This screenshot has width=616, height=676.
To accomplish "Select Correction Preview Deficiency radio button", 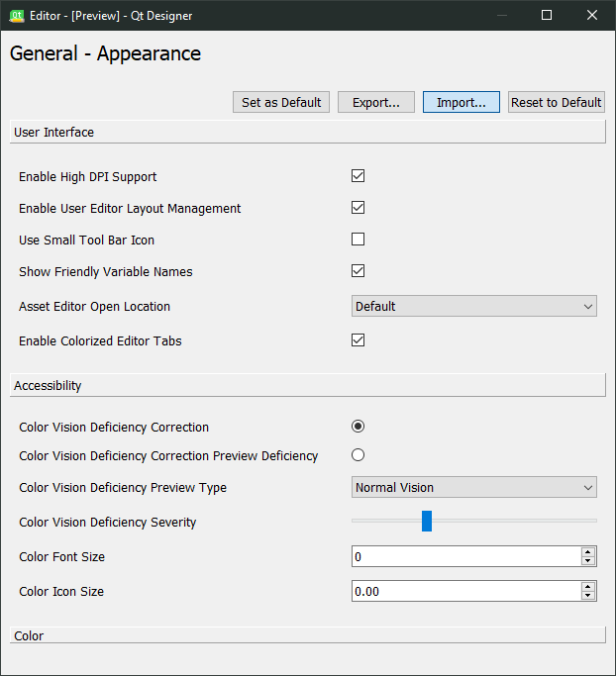I will click(359, 455).
